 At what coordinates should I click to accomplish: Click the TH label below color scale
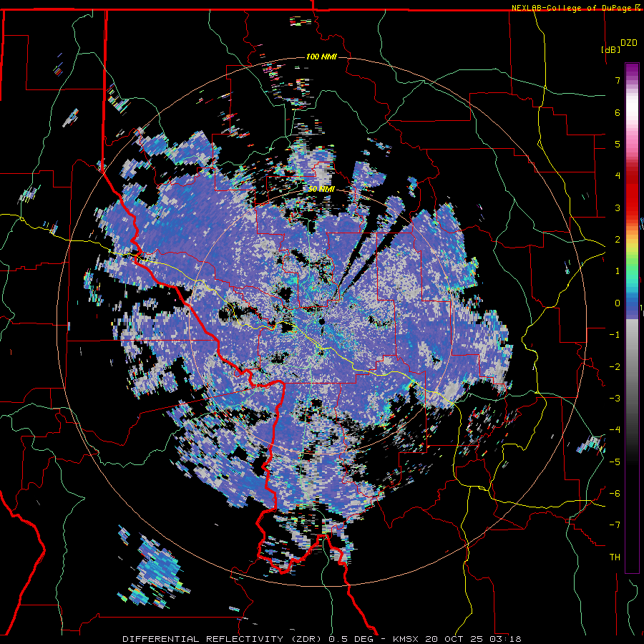tap(615, 557)
